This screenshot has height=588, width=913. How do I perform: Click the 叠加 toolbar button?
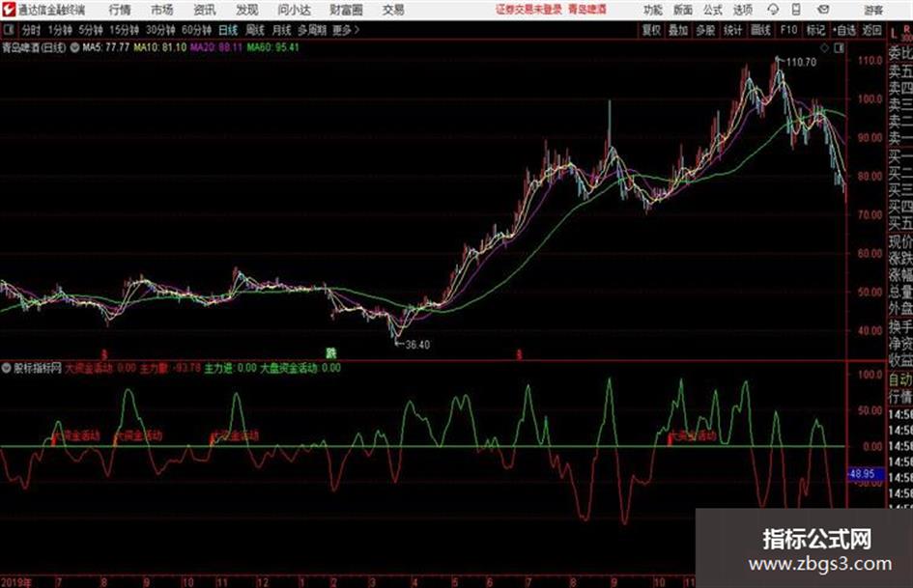pyautogui.click(x=678, y=30)
